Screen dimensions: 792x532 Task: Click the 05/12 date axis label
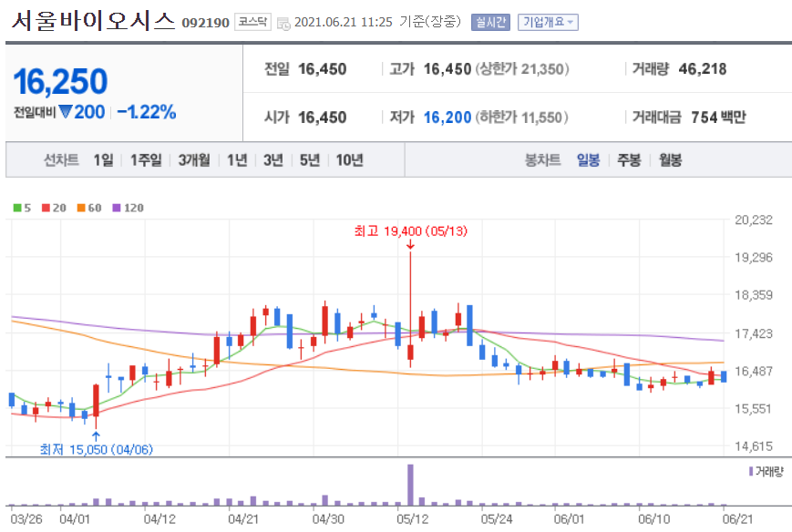(x=412, y=518)
